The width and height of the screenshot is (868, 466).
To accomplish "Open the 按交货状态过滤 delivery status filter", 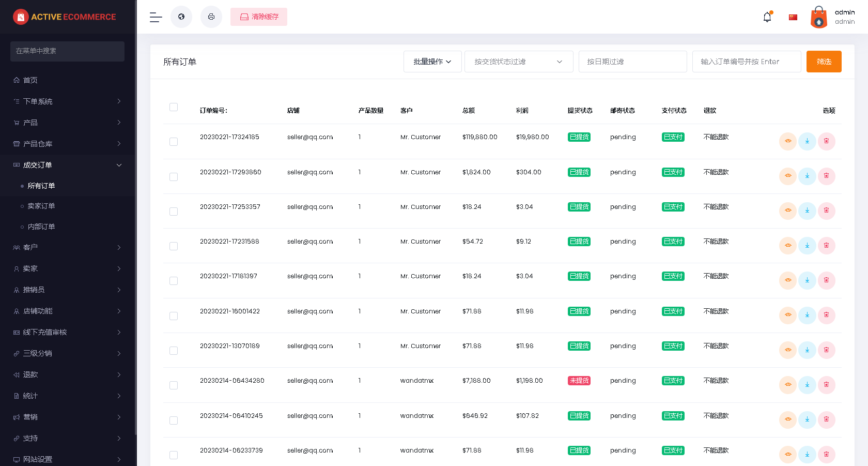I will coord(519,62).
